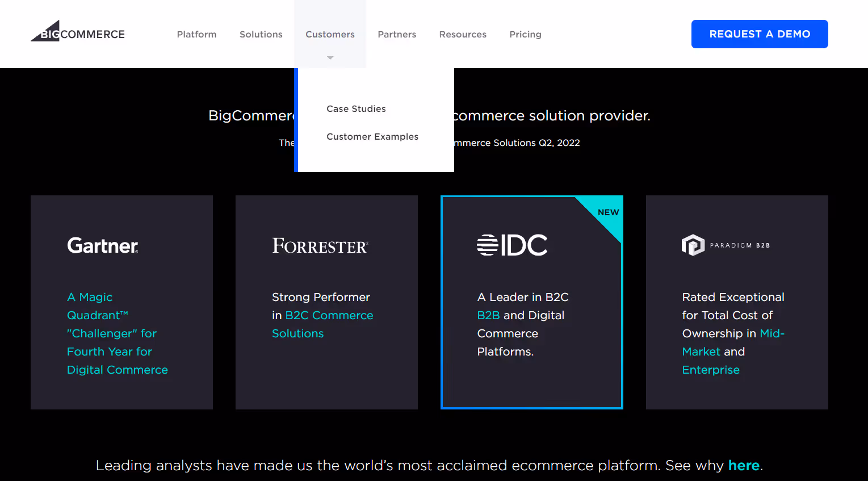The height and width of the screenshot is (481, 868).
Task: Select the highlighted IDC analyst card
Action: pos(532,302)
